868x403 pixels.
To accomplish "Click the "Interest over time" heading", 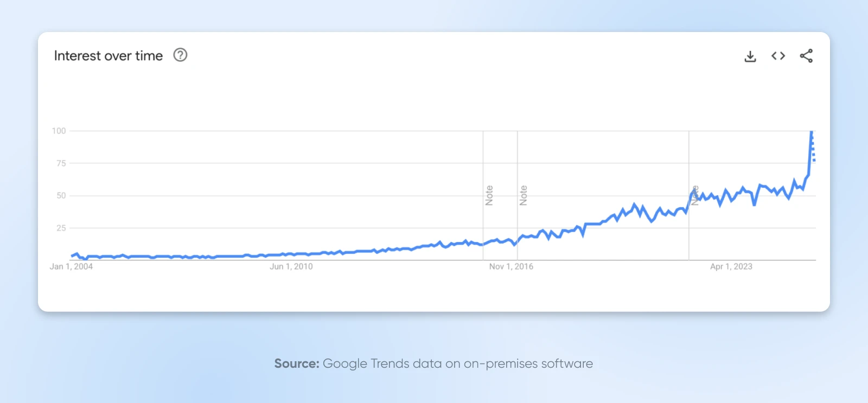I will pyautogui.click(x=108, y=56).
